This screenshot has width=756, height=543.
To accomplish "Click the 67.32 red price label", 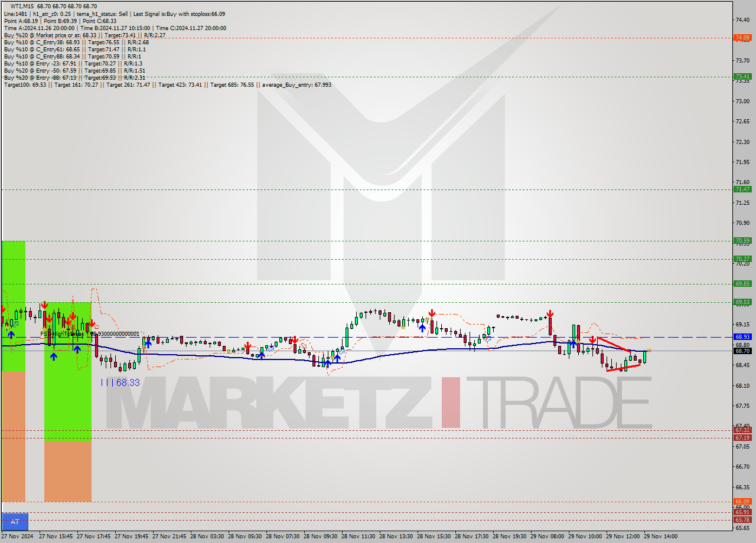I will pos(742,430).
